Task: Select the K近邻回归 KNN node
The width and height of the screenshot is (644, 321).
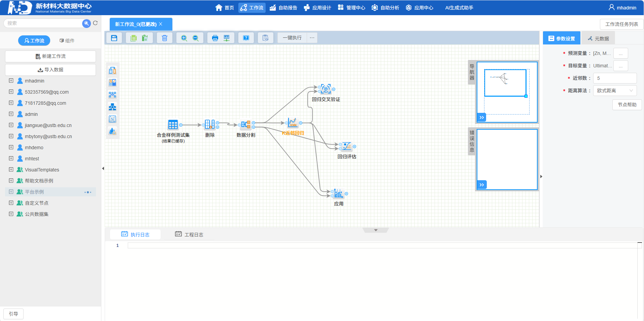Action: pyautogui.click(x=292, y=123)
